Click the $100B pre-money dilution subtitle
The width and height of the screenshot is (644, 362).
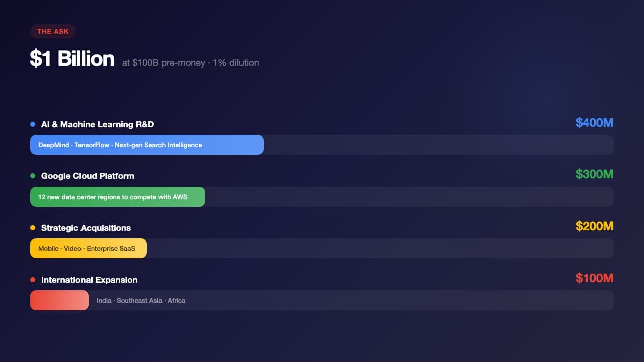(190, 63)
